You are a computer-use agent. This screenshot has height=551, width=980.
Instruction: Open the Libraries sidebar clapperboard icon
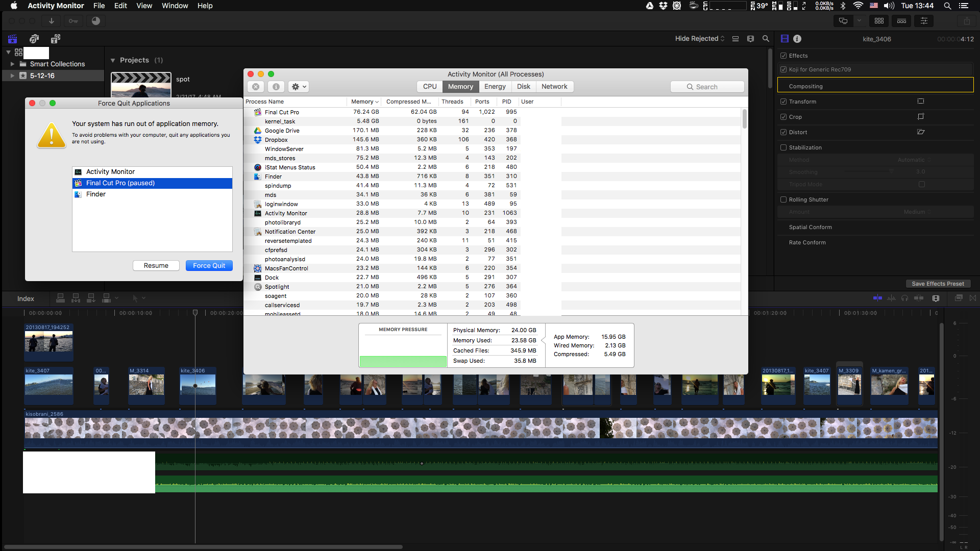(12, 39)
